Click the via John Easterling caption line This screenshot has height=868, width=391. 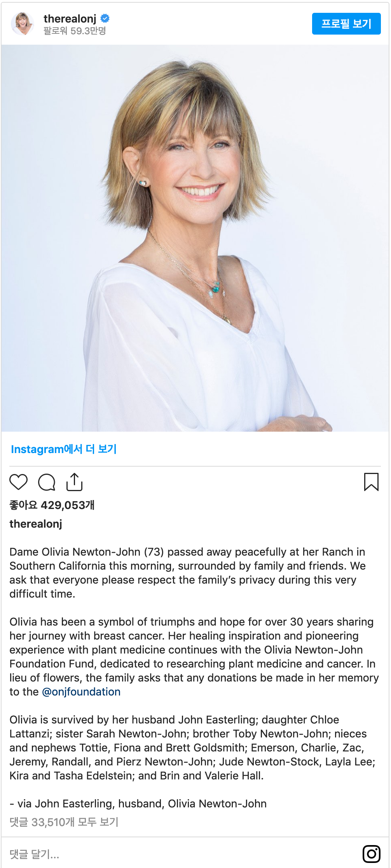pyautogui.click(x=138, y=804)
